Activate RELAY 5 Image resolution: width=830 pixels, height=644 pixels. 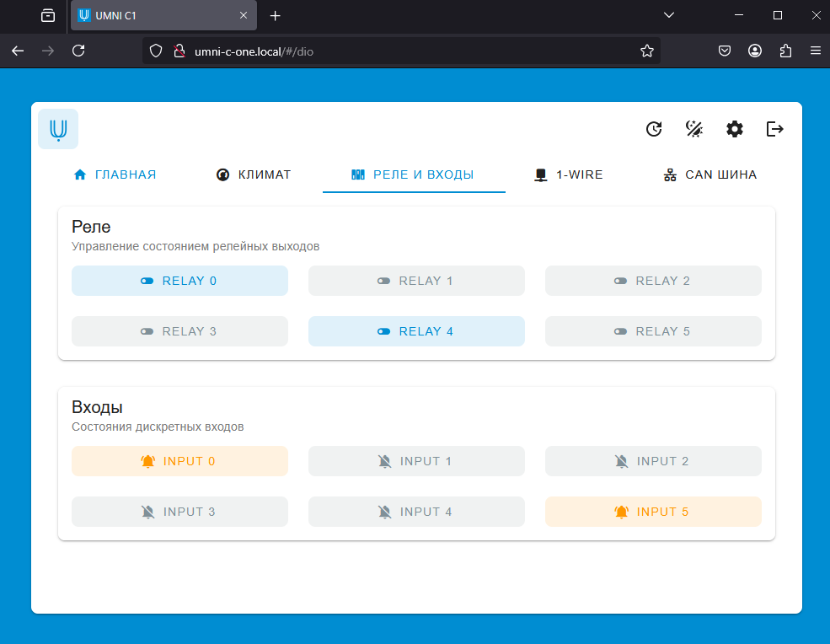click(x=653, y=331)
